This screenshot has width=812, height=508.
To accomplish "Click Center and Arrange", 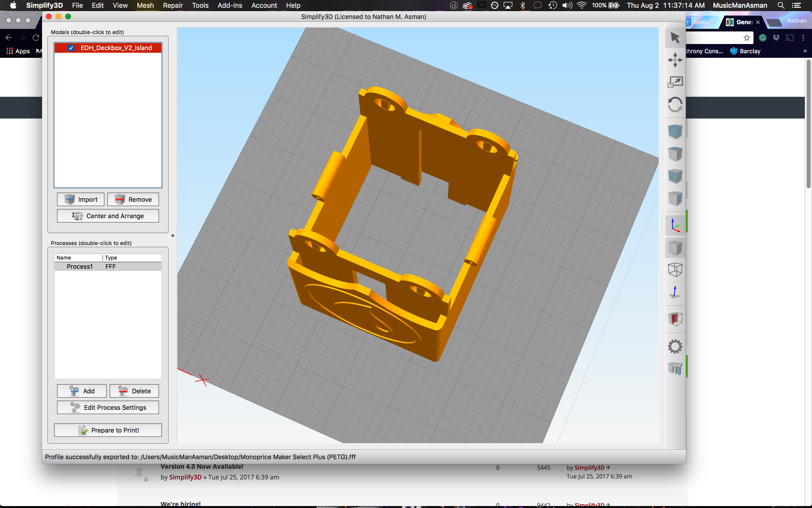I will [108, 216].
